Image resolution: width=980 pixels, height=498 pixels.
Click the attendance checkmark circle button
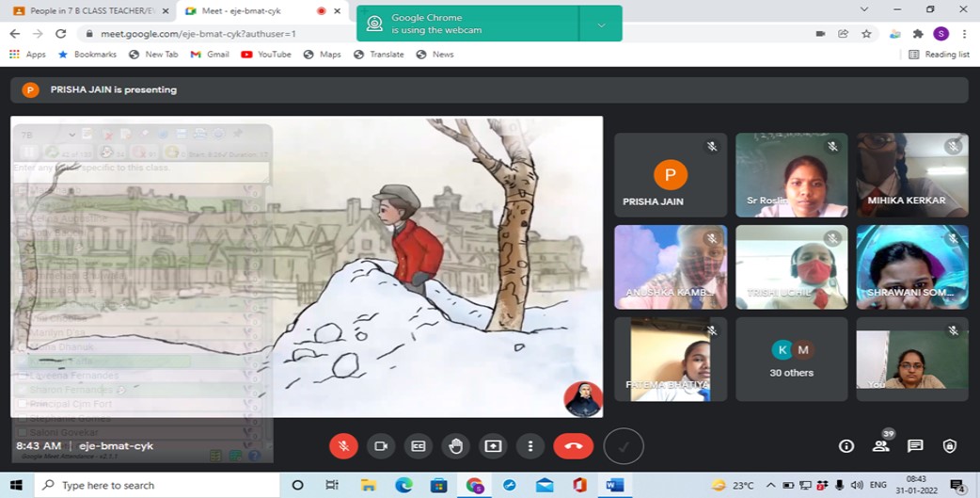click(x=624, y=446)
